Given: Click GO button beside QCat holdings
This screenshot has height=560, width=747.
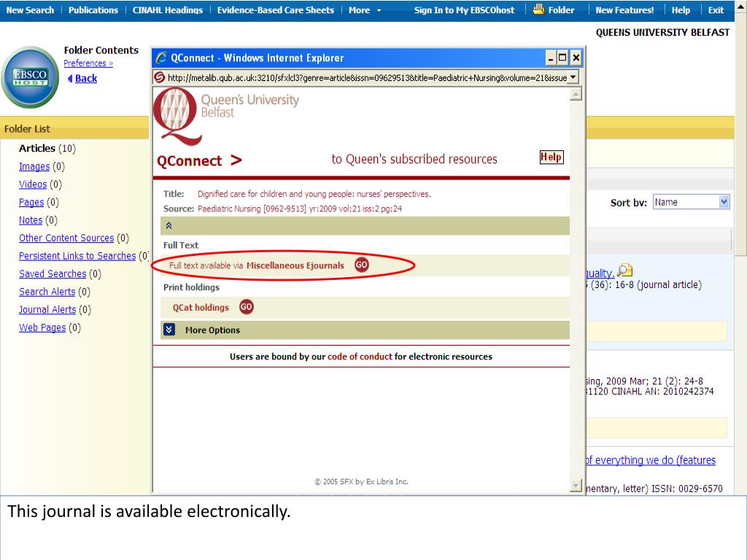Looking at the screenshot, I should (x=246, y=307).
